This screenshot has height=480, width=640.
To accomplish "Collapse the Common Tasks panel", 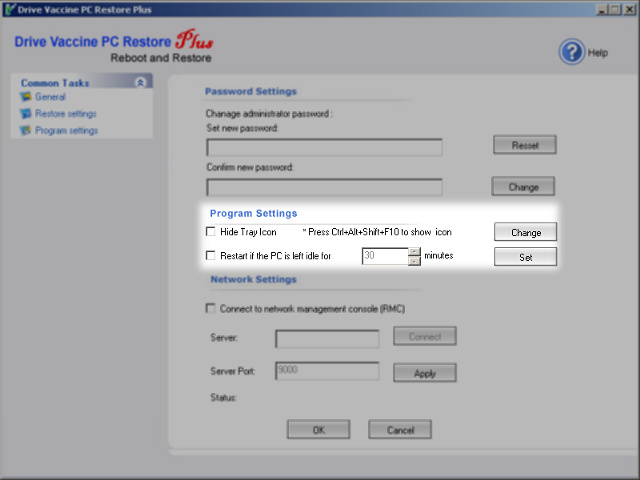I will [140, 82].
